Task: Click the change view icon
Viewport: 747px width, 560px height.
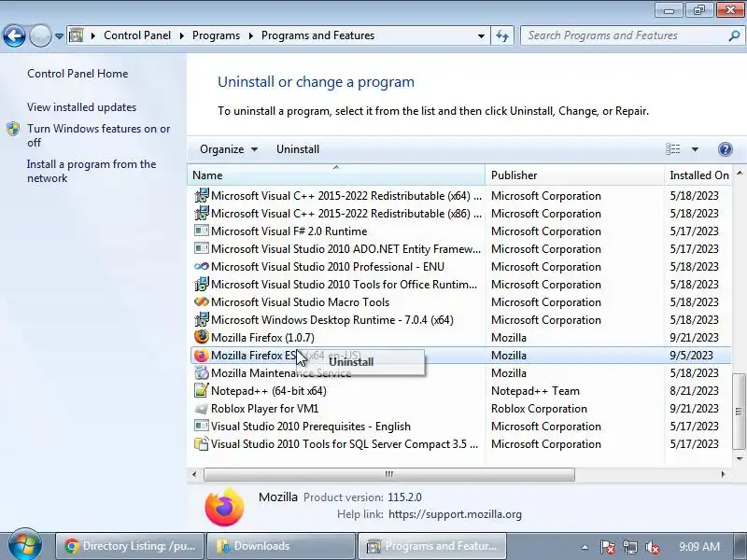Action: click(672, 149)
